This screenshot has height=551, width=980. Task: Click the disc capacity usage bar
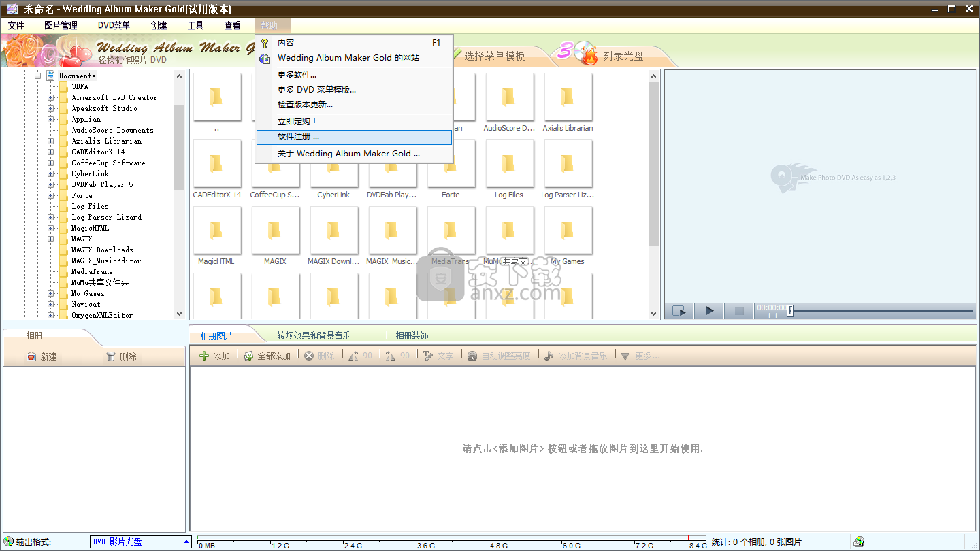pos(452,542)
